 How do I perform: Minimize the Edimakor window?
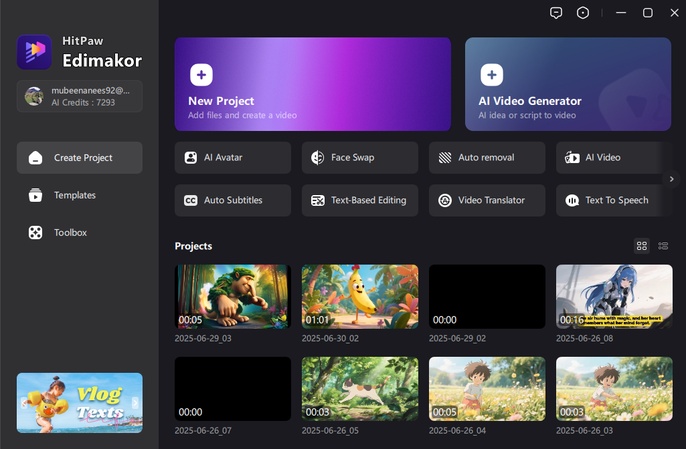(621, 13)
